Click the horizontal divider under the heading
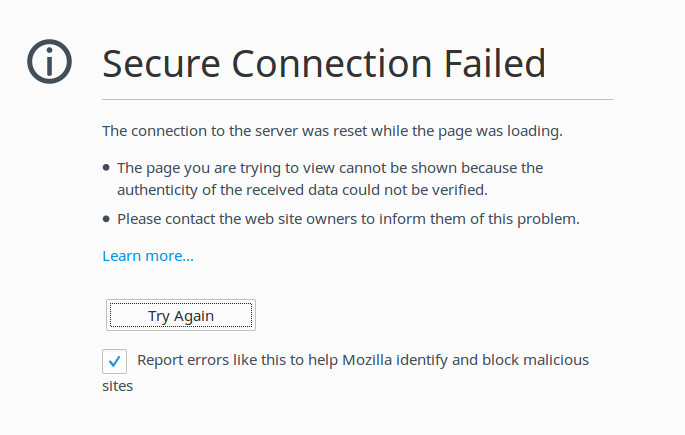This screenshot has height=435, width=685. [358, 100]
